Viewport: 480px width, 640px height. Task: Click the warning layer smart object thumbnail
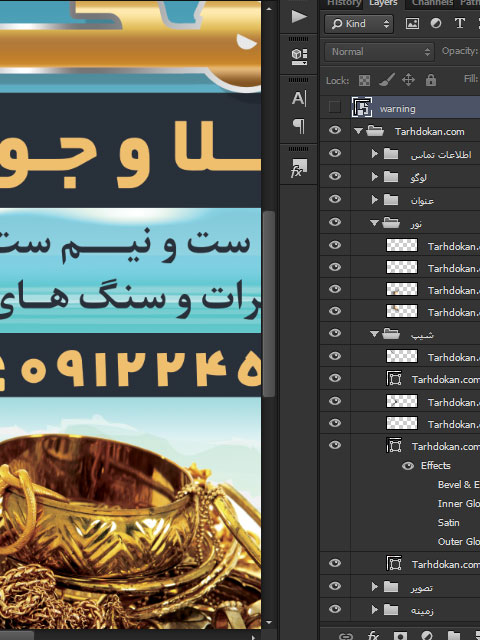click(x=362, y=108)
